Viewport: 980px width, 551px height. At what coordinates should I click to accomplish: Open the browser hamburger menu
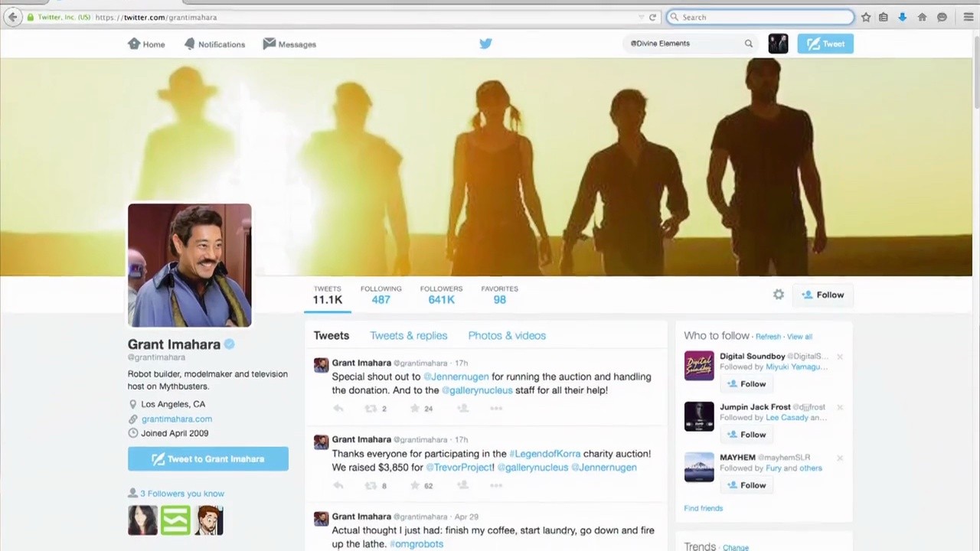(969, 17)
